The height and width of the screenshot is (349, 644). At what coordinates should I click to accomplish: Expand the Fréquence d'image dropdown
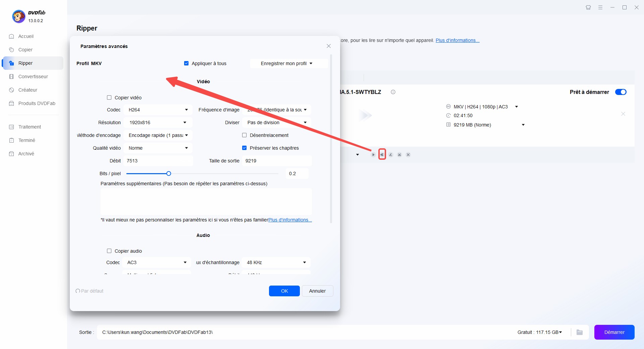click(x=277, y=110)
